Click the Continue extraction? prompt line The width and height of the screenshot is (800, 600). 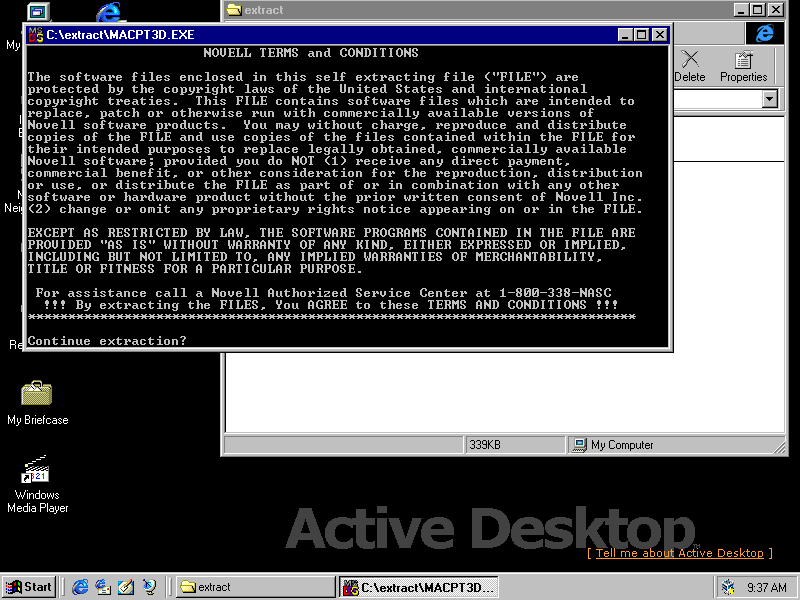[107, 340]
